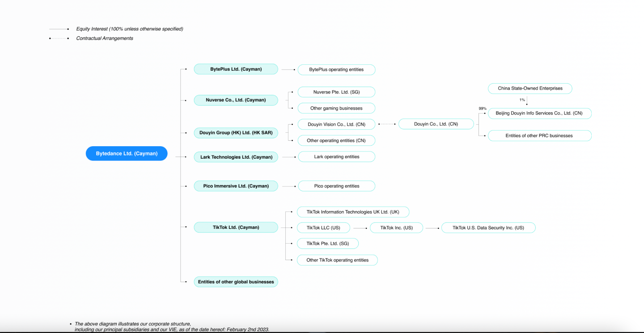644x333 pixels.
Task: Select the Pico Immersive Ltd. (Cayman) node
Action: point(236,186)
